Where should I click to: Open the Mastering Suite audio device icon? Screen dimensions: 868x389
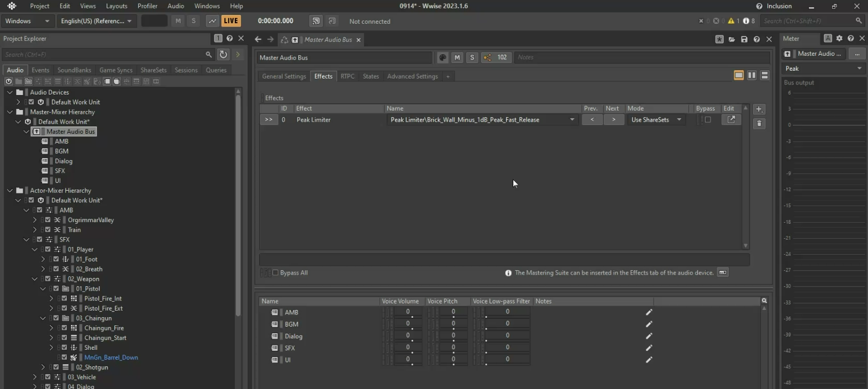click(723, 272)
